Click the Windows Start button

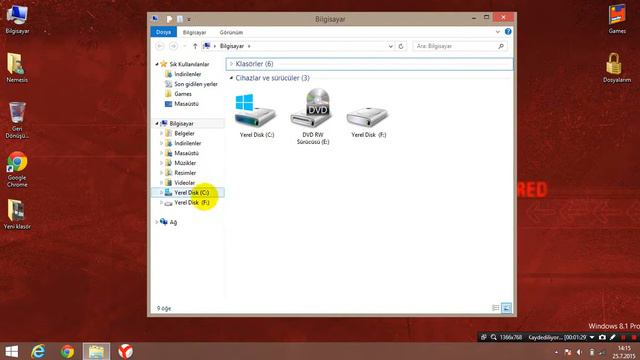click(11, 351)
